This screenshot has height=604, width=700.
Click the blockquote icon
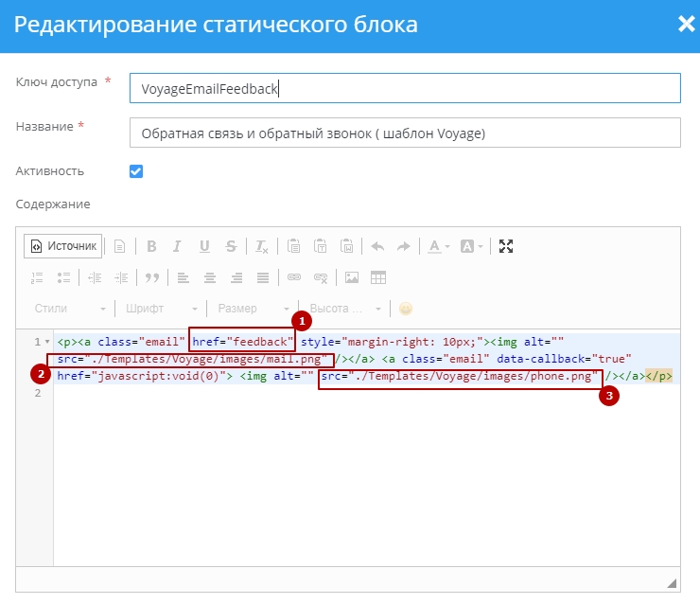tap(151, 277)
